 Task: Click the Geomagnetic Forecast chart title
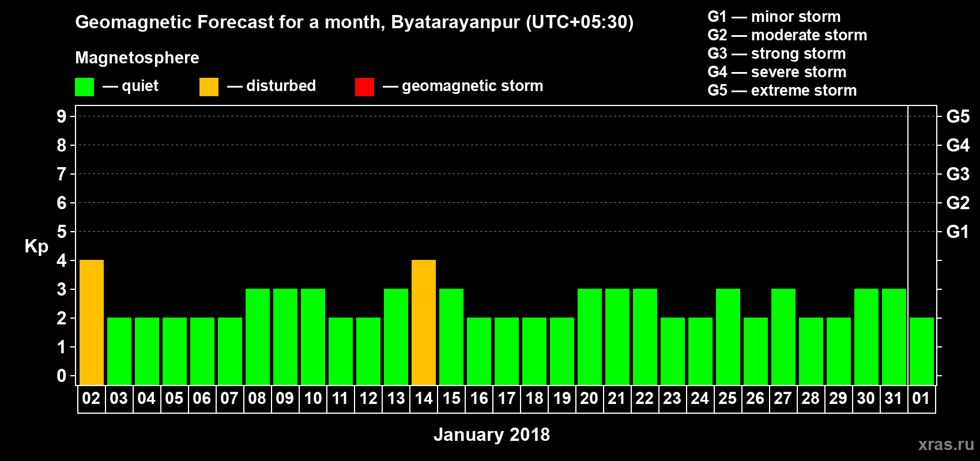click(x=355, y=22)
